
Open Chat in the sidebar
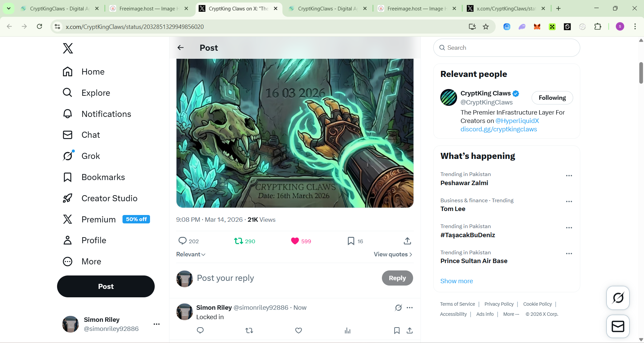(81, 135)
